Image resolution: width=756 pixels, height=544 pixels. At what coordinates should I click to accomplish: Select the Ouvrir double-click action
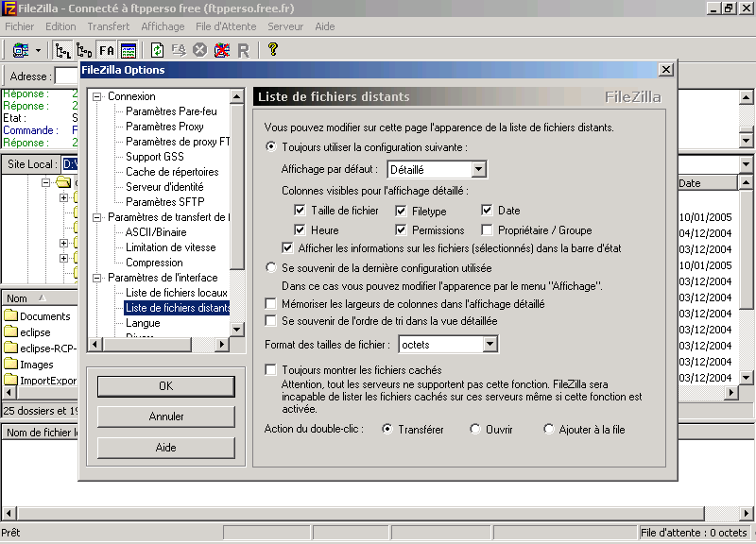pos(475,429)
